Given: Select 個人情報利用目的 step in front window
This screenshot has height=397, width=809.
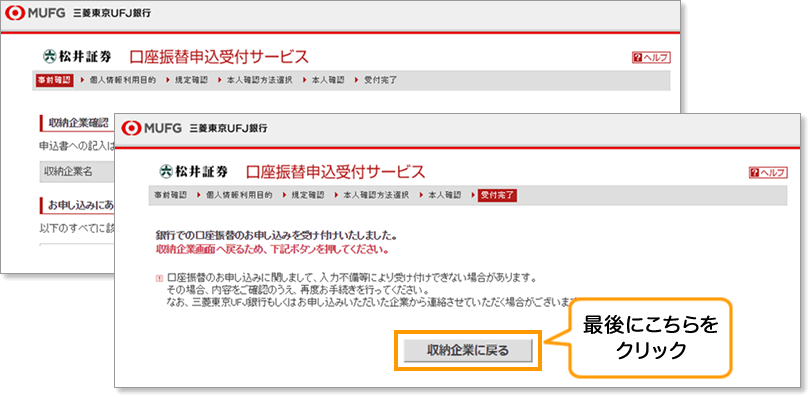Looking at the screenshot, I should pyautogui.click(x=239, y=196).
